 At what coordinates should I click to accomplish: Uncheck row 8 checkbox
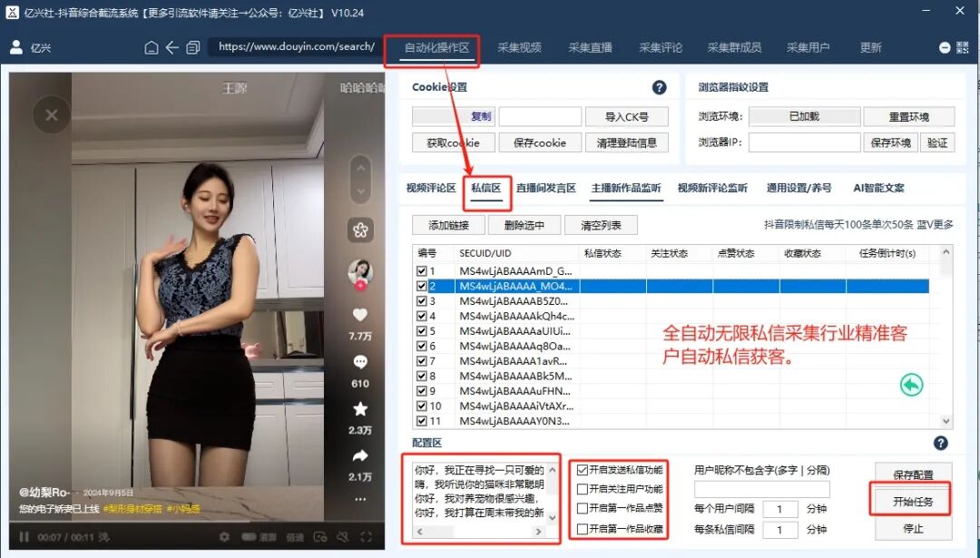coord(421,377)
